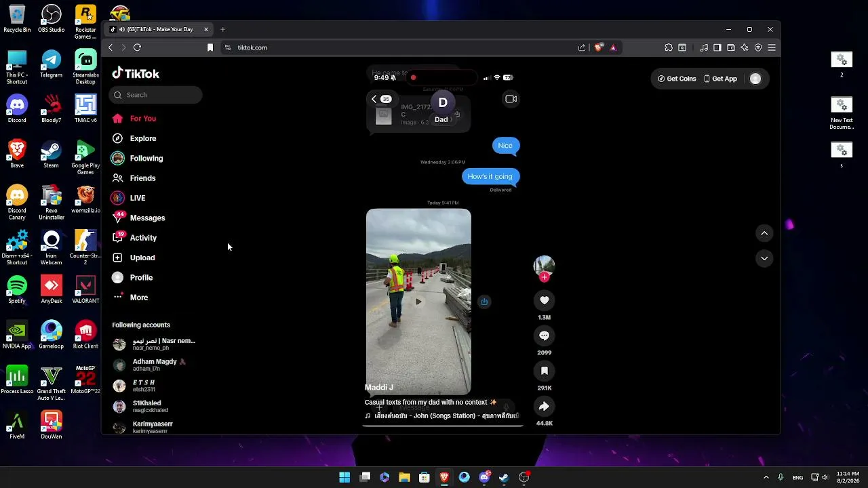868x488 pixels.
Task: Bookmark this page in the browser toolbar
Action: coord(210,47)
